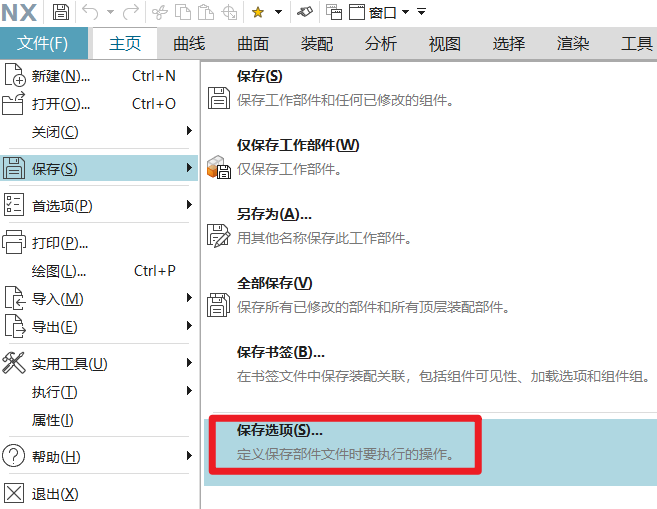
Task: Click the 实用工具 wrench and screwdriver icon
Action: (x=13, y=362)
